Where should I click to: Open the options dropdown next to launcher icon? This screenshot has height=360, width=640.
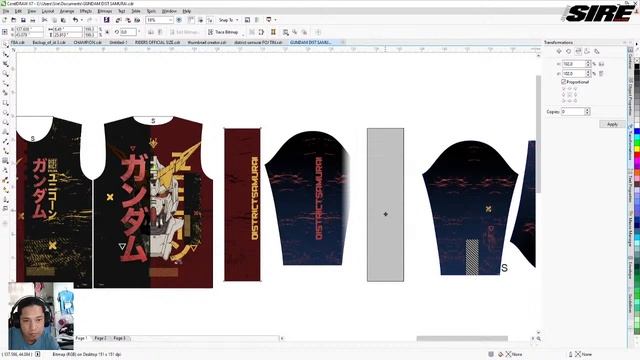(x=276, y=20)
